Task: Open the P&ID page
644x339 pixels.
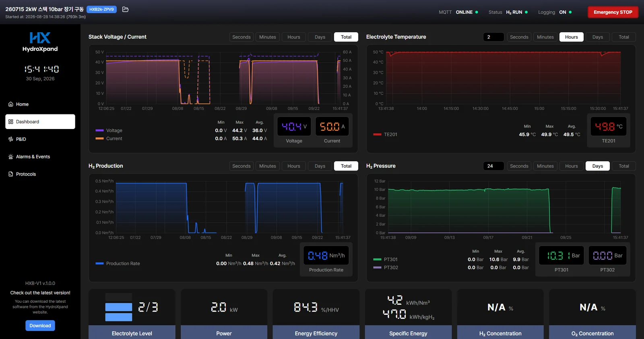Action: point(40,139)
